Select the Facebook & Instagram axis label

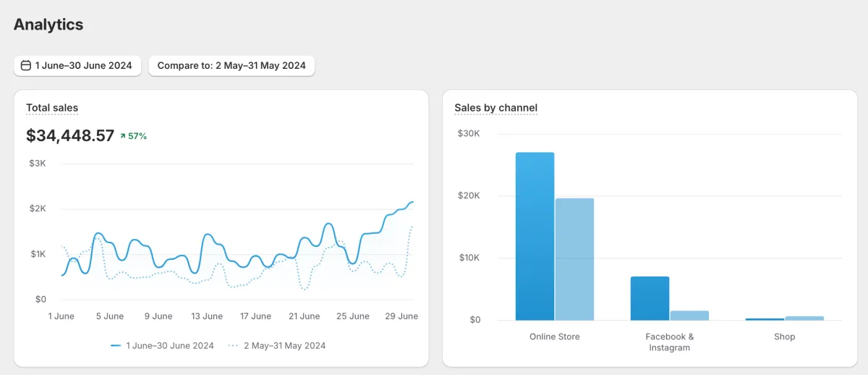[670, 342]
